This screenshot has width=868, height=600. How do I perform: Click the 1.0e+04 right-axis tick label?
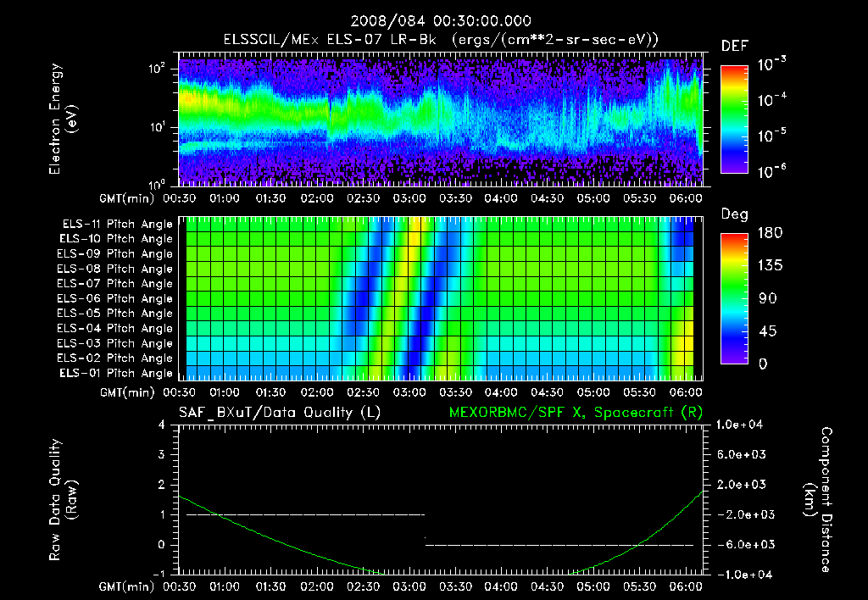(739, 425)
